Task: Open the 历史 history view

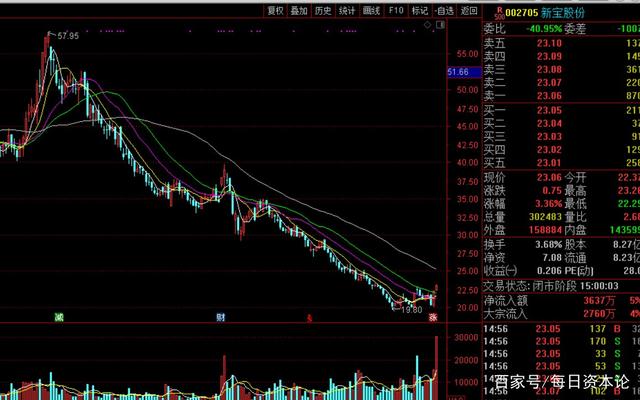Action: click(x=323, y=11)
